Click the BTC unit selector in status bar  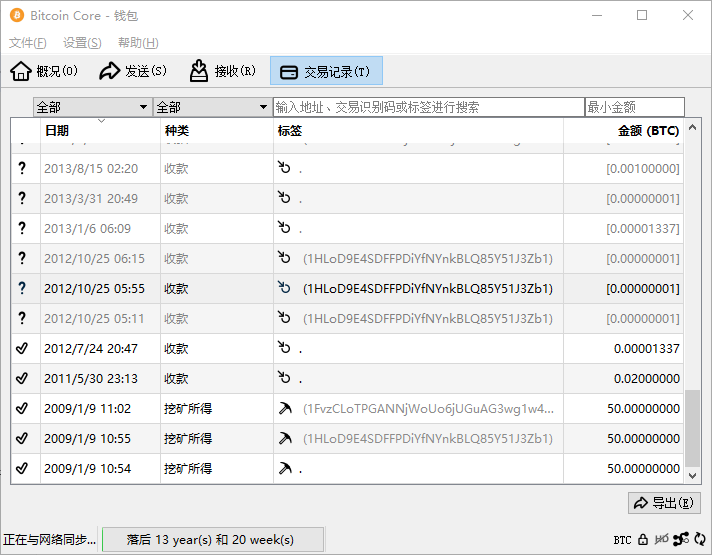point(622,540)
